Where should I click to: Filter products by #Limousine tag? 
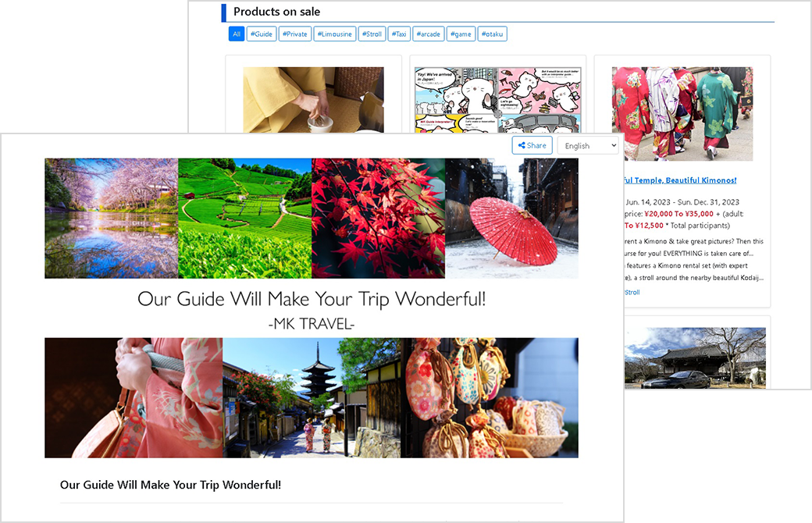(x=335, y=34)
